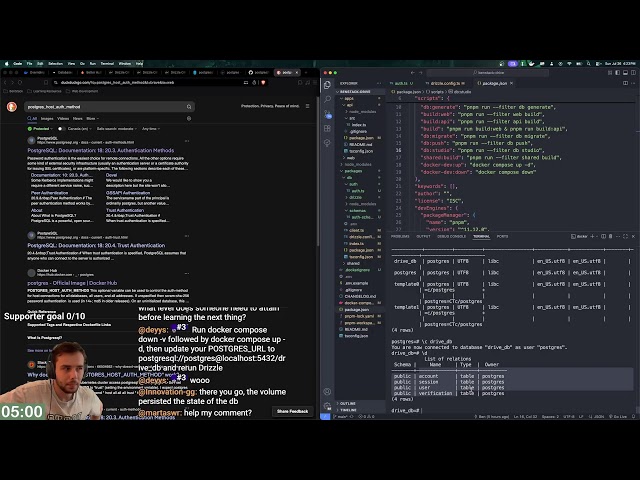
Task: Switch to the DEBUG CONSOLE tab
Action: tap(451, 236)
